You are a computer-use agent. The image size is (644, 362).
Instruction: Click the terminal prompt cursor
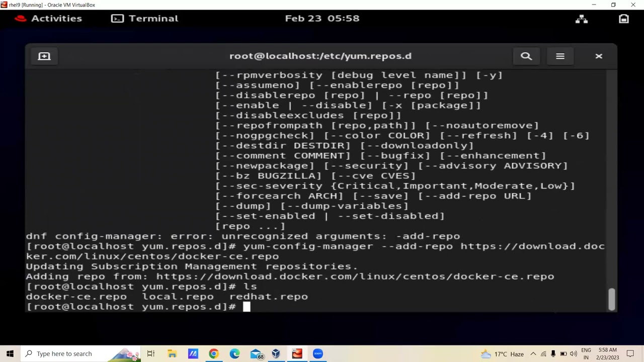click(247, 307)
